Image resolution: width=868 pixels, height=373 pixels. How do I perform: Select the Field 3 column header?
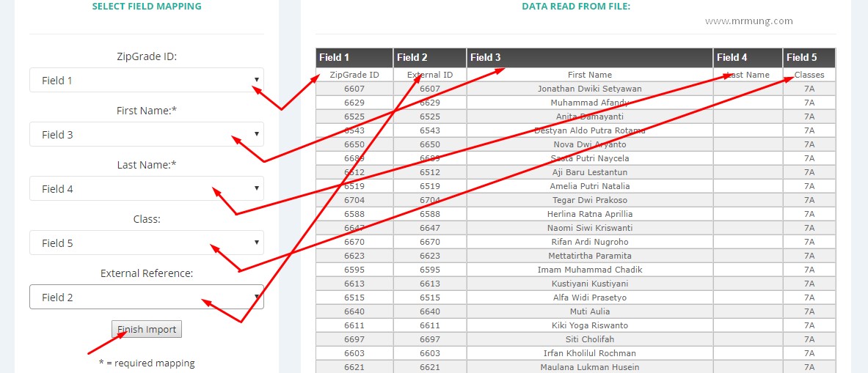590,57
